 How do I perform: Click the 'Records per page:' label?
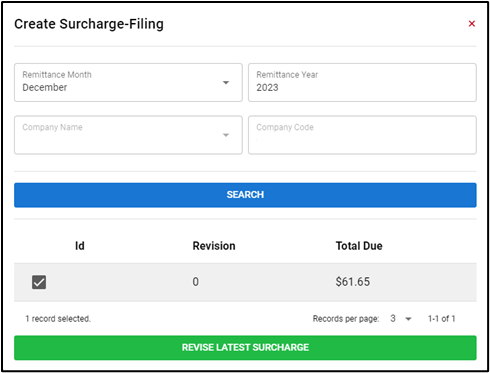pos(346,319)
